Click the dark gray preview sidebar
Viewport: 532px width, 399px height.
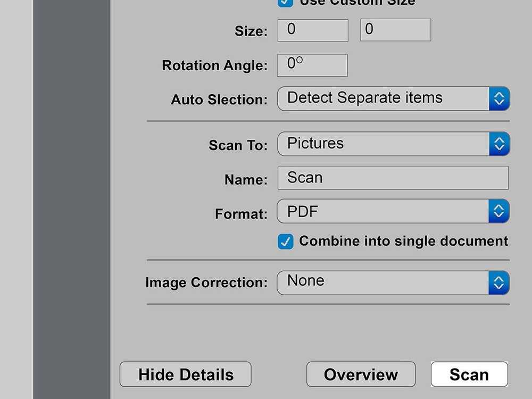[x=71, y=199]
